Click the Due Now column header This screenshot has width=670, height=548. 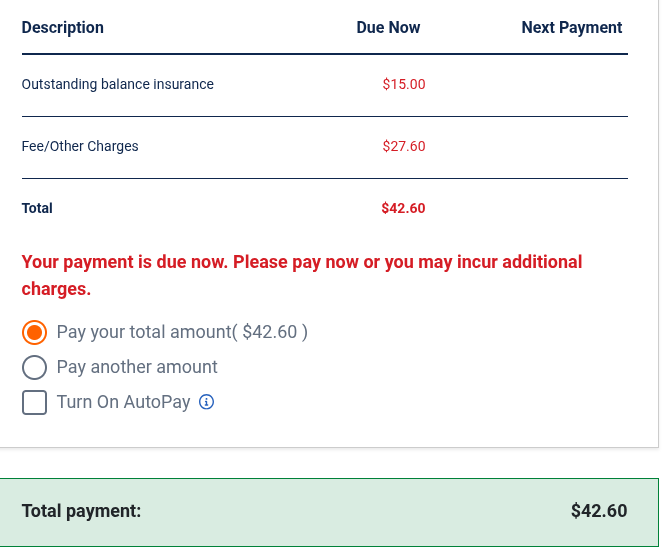pyautogui.click(x=388, y=28)
